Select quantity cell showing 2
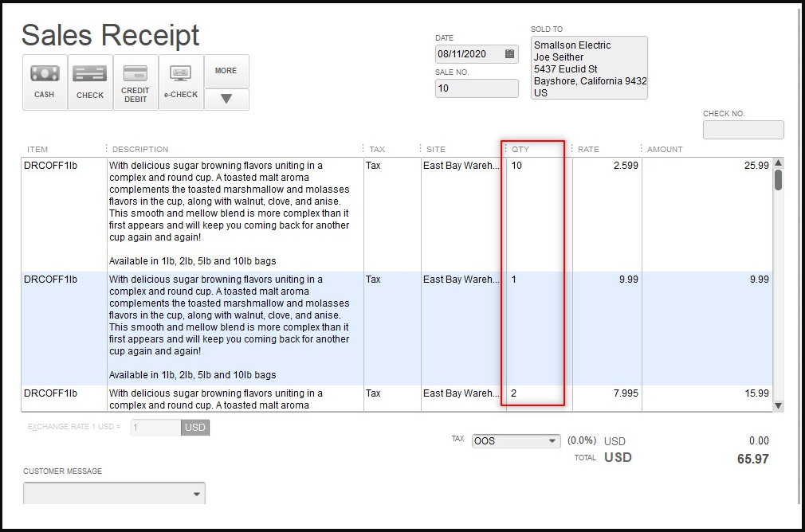The height and width of the screenshot is (532, 805). pos(539,399)
